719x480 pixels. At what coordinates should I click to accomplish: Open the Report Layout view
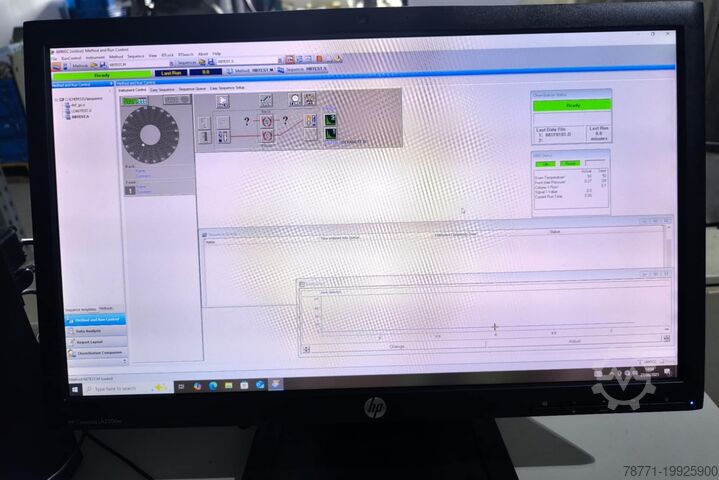pos(90,341)
